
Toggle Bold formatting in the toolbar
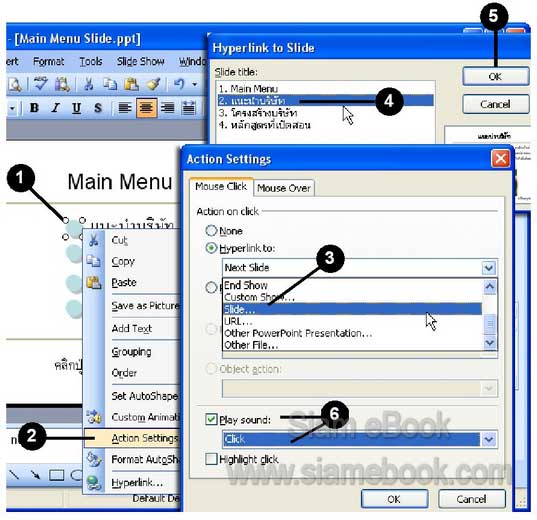pyautogui.click(x=34, y=108)
